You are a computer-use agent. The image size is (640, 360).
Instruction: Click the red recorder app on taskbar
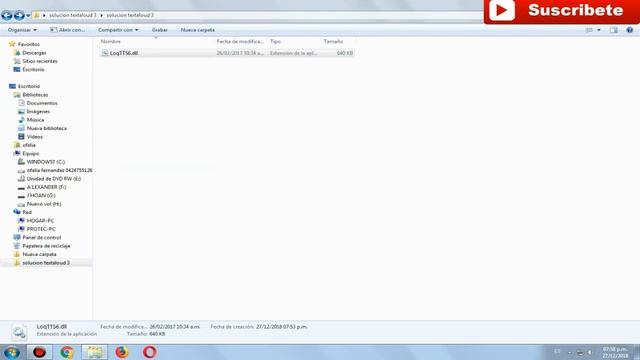(39, 352)
